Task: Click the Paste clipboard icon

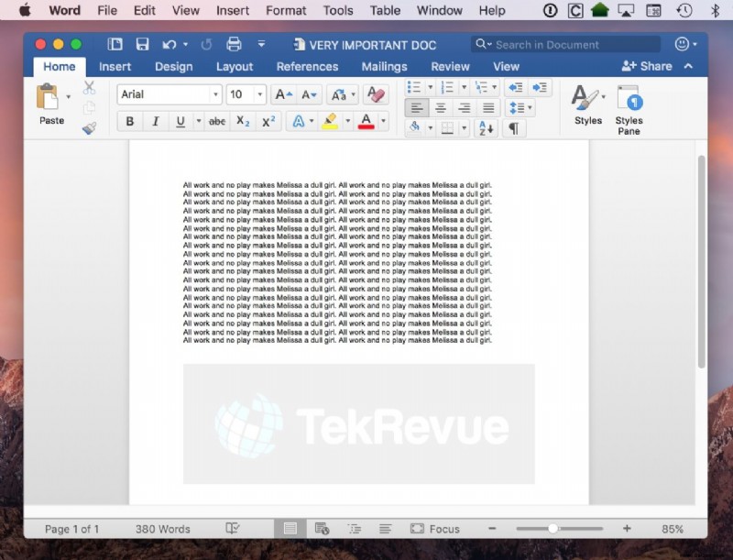Action: pos(48,97)
